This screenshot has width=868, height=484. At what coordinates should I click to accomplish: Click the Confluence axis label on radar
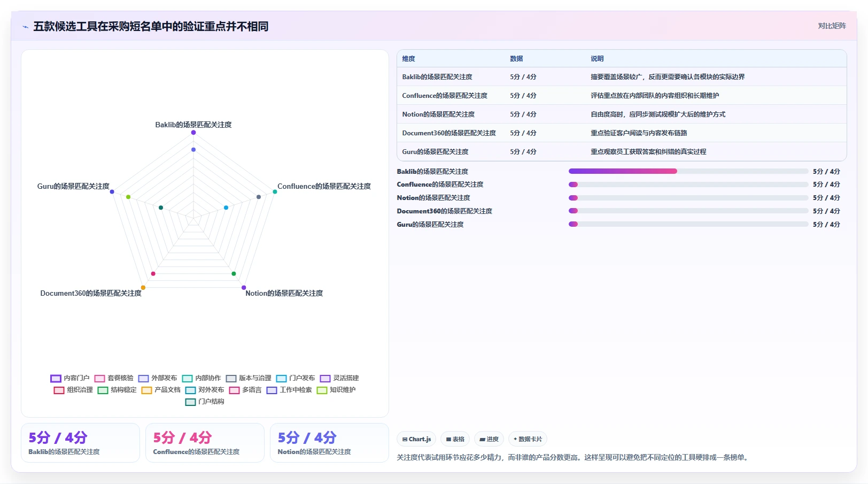pos(324,186)
